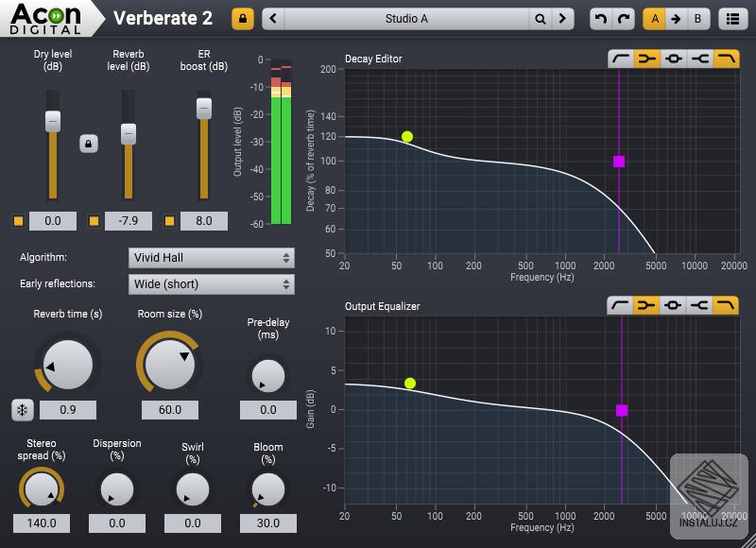Click the Bloom knob

tap(268, 488)
